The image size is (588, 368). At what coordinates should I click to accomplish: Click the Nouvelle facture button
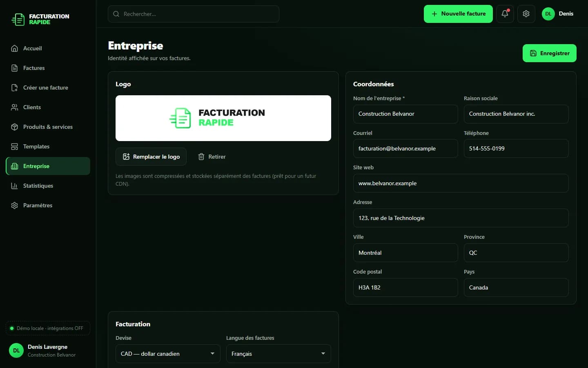tap(458, 14)
